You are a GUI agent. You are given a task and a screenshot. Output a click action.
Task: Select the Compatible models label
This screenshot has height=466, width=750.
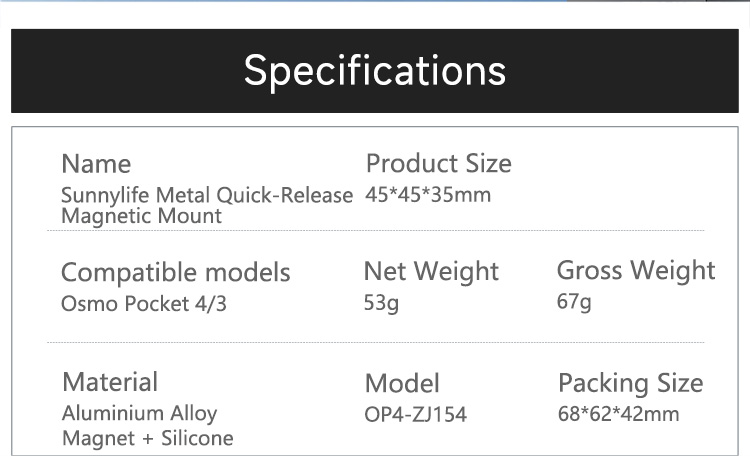(175, 272)
